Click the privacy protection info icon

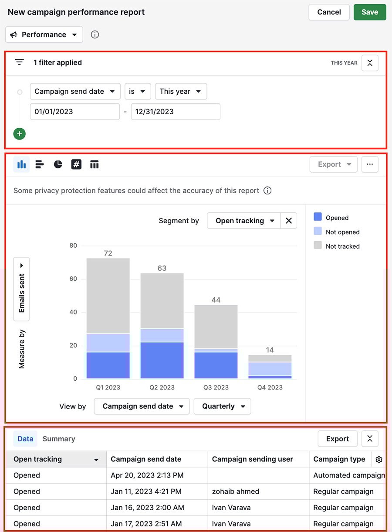pyautogui.click(x=267, y=191)
